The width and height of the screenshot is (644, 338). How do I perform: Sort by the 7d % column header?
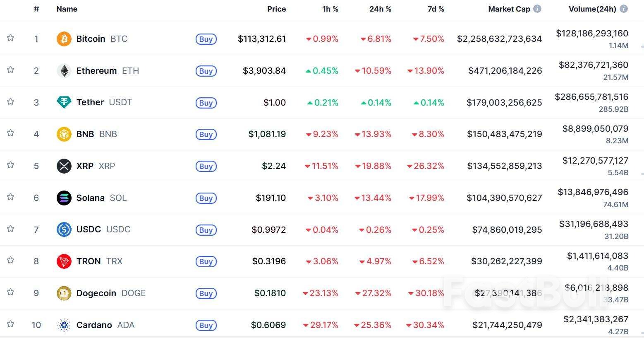[x=436, y=9]
